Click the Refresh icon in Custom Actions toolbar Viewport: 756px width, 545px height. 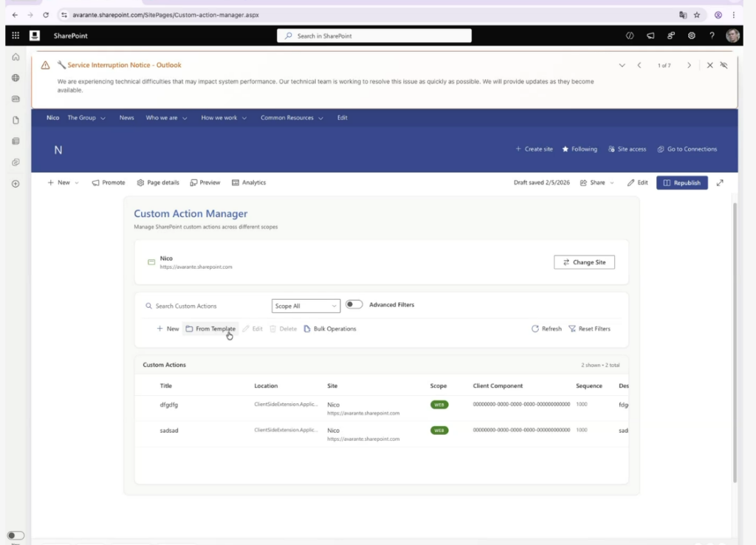[535, 329]
